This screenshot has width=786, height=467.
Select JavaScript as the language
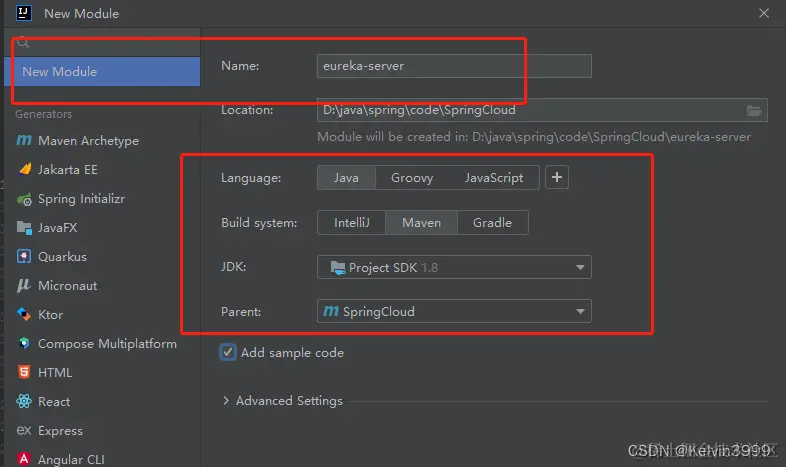(494, 178)
